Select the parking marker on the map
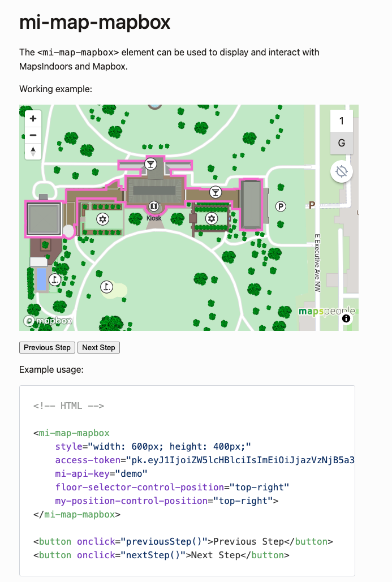Image resolution: width=392 pixels, height=582 pixels. 280,206
